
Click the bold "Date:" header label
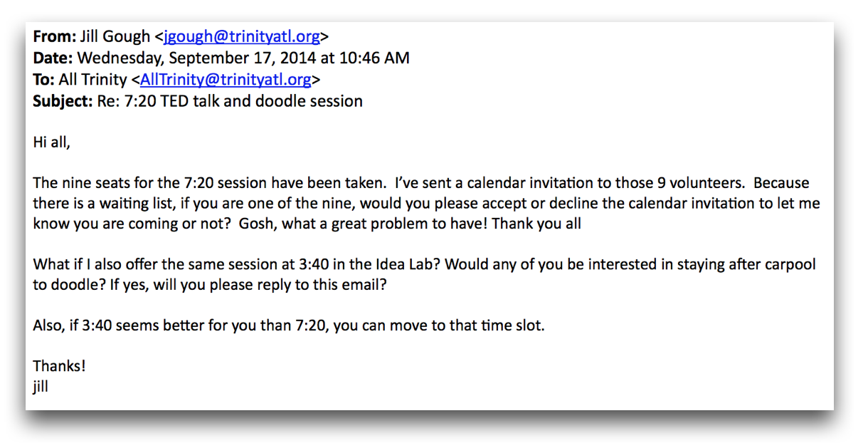tap(53, 58)
